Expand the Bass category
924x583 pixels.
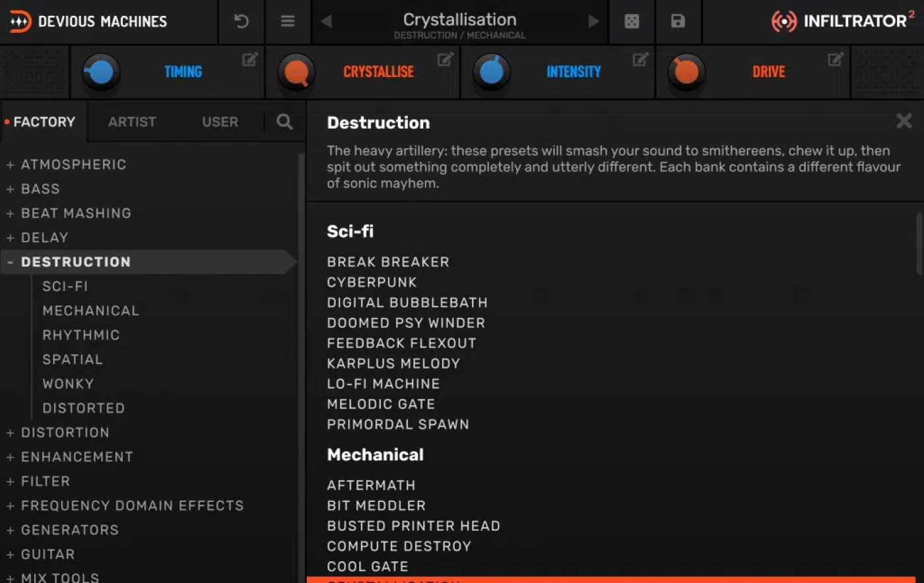pyautogui.click(x=11, y=189)
